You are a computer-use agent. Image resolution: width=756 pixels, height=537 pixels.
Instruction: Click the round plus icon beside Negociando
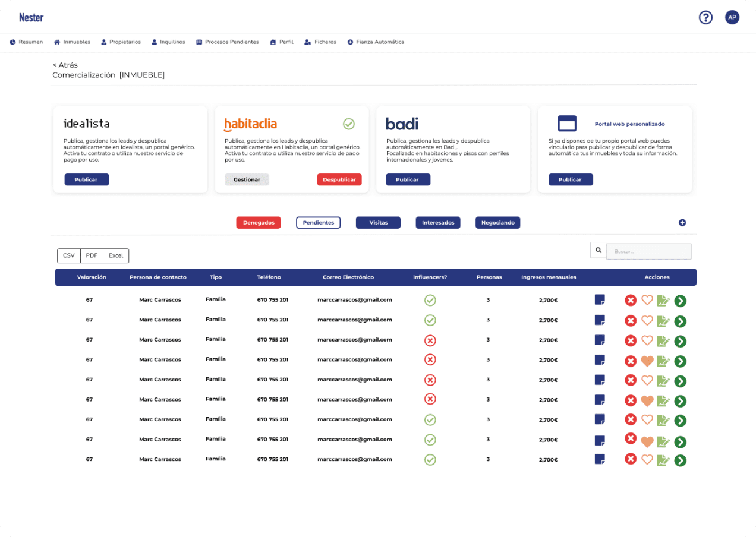point(682,222)
